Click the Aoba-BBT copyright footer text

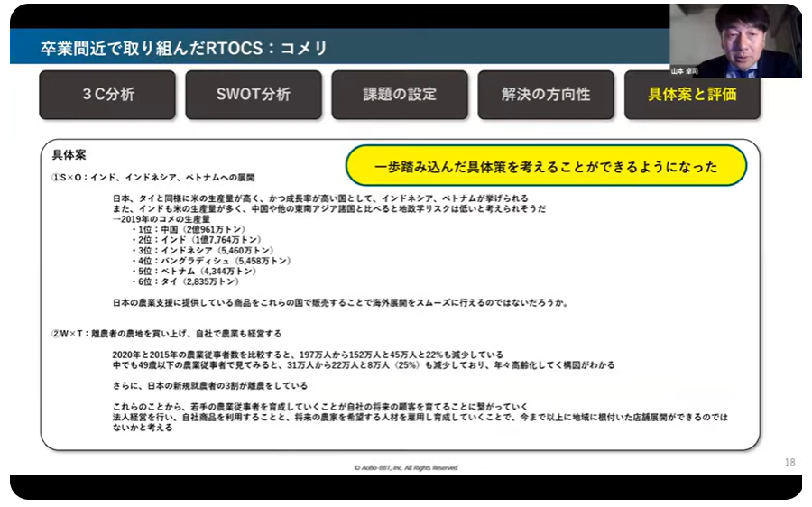click(x=406, y=467)
